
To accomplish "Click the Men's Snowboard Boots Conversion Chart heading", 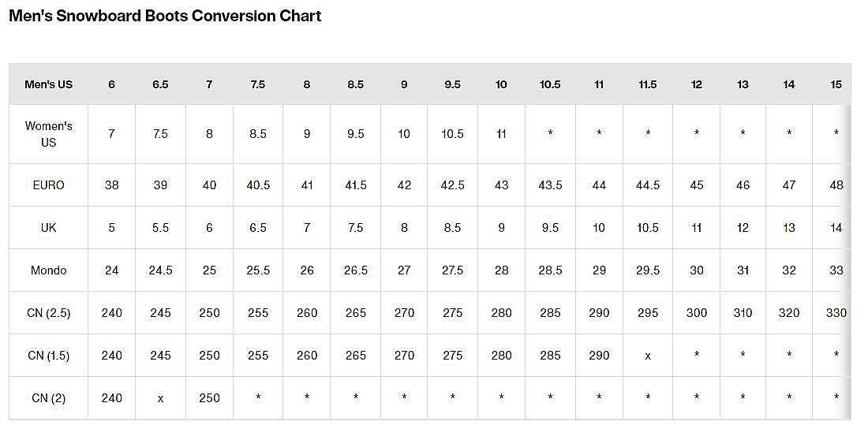I will 165,17.
